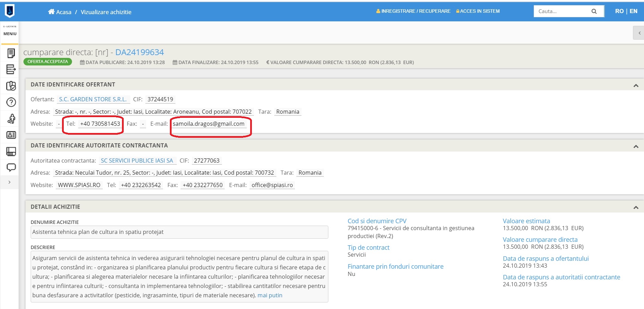Click the website WWW.SPIASI.RO
This screenshot has height=309, width=644.
(79, 185)
